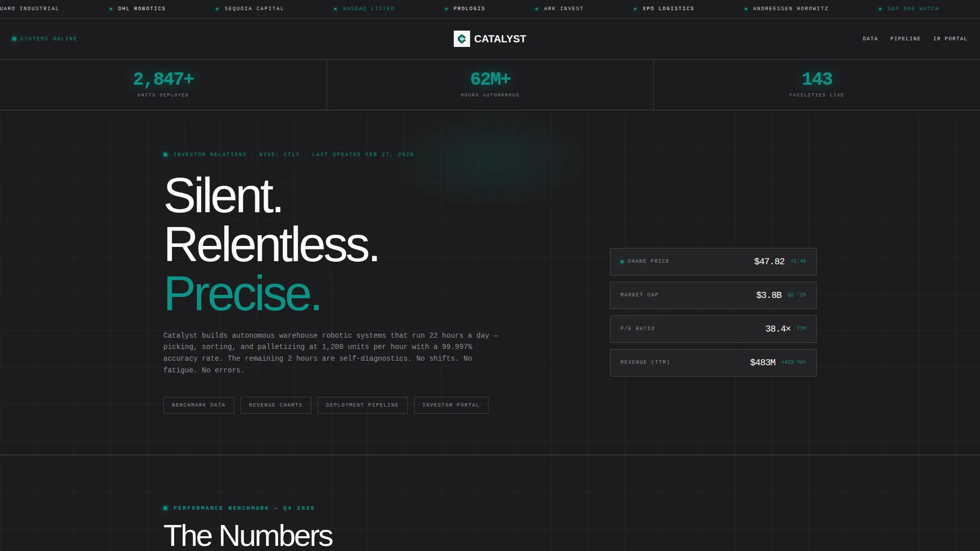This screenshot has width=980, height=551.
Task: Click ARK INVEST in the ticker
Action: click(563, 9)
